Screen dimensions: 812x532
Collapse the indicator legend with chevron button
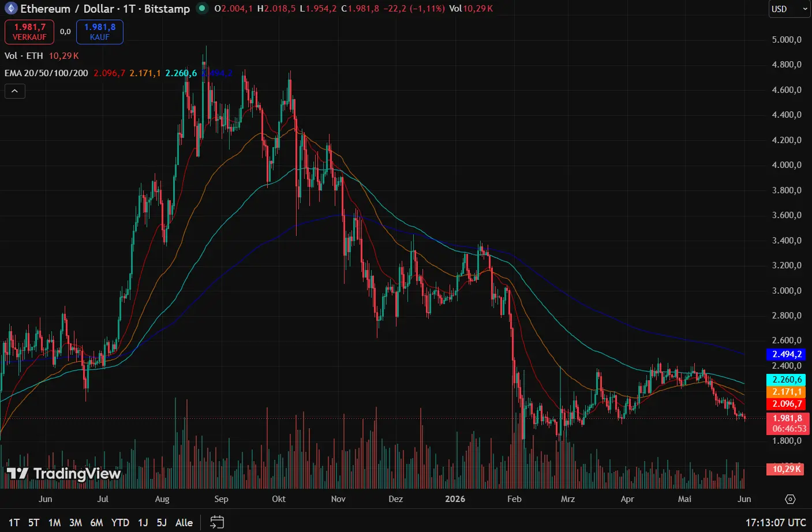(x=14, y=91)
